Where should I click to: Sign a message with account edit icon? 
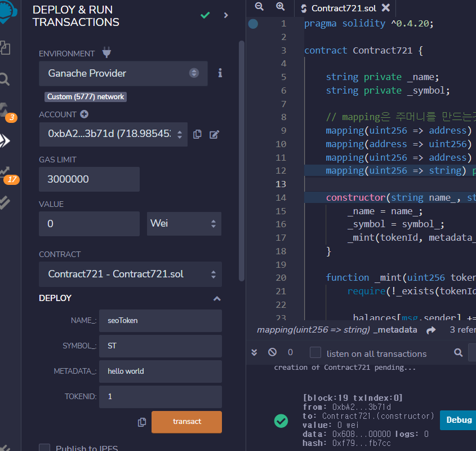click(x=214, y=134)
